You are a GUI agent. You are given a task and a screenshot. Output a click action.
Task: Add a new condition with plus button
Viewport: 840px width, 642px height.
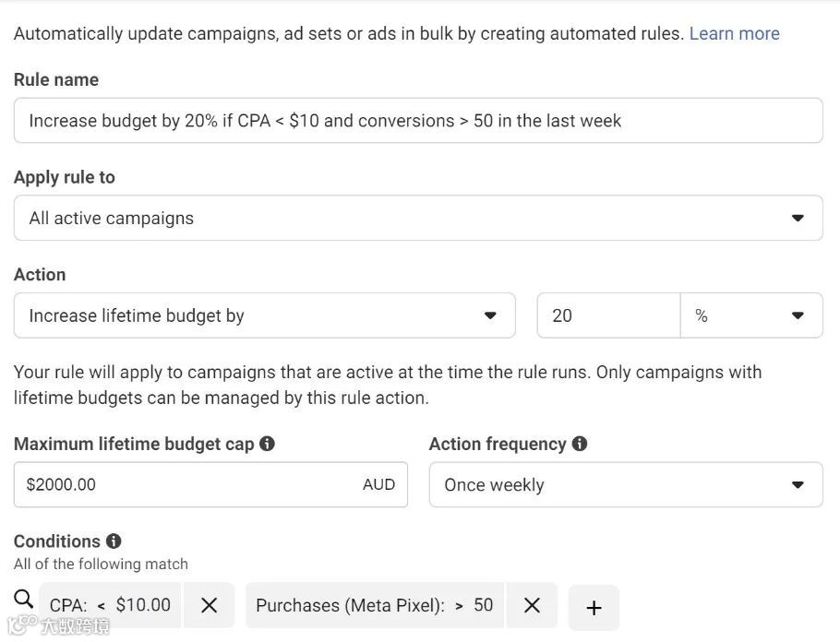(x=594, y=607)
